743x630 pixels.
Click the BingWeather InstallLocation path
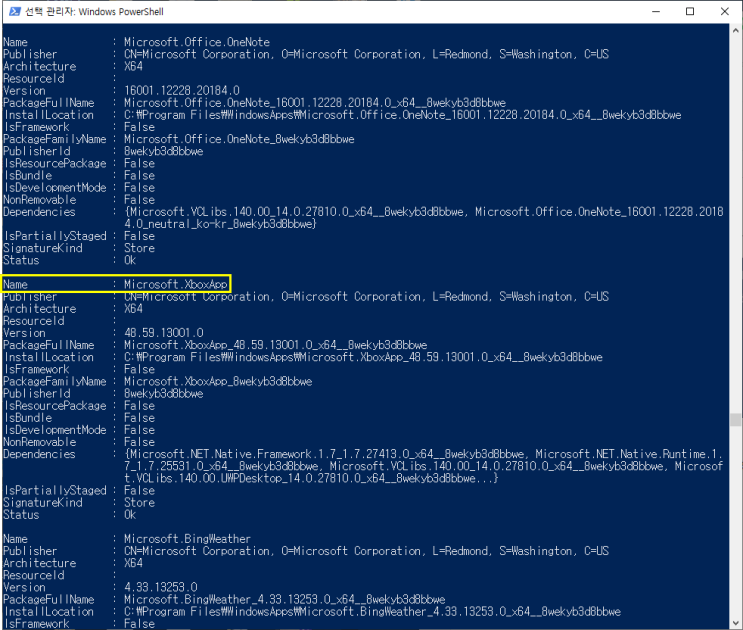click(372, 612)
